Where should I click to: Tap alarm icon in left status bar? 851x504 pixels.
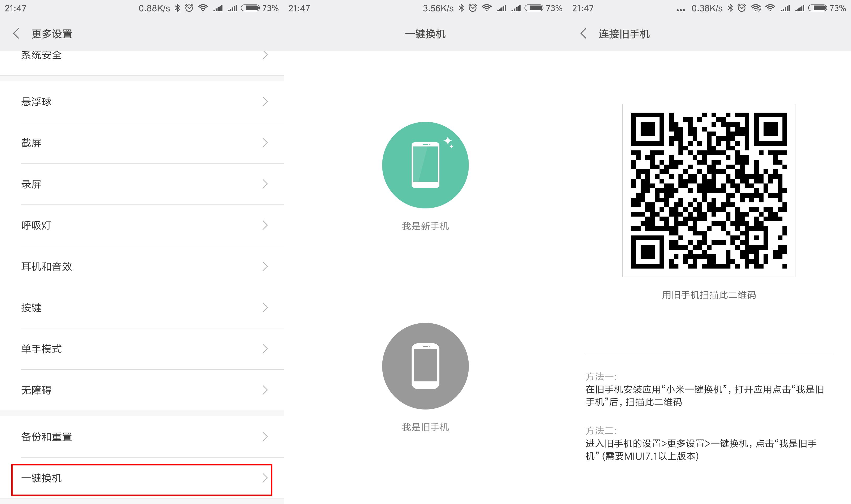click(189, 8)
